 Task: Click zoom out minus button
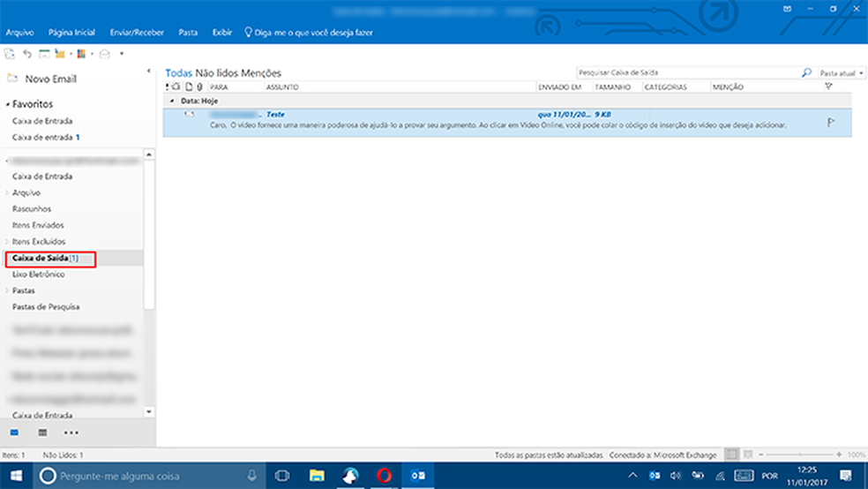point(761,455)
